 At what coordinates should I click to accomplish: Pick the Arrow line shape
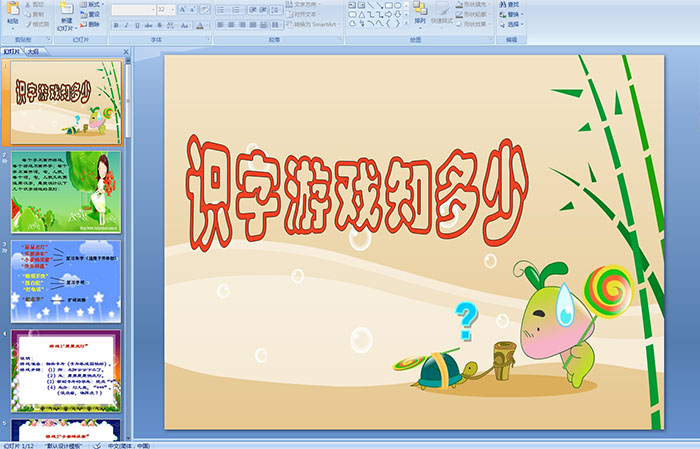point(380,5)
